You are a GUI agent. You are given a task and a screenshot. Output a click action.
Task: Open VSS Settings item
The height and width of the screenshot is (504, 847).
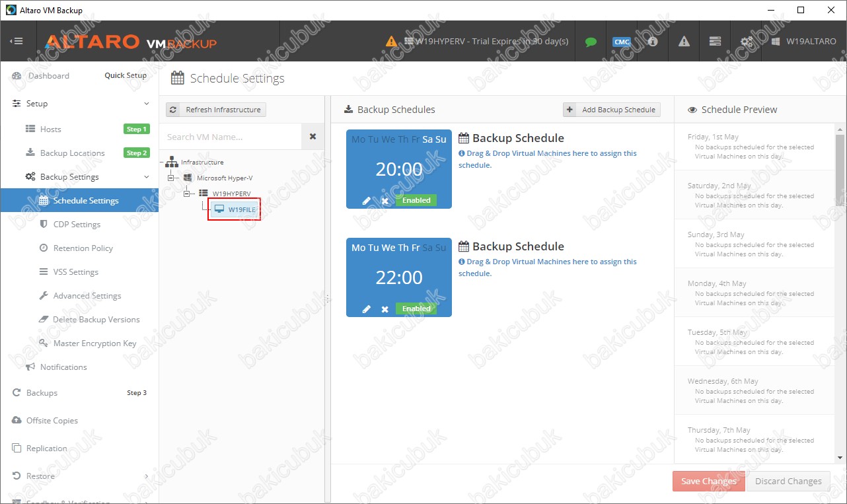click(x=75, y=272)
